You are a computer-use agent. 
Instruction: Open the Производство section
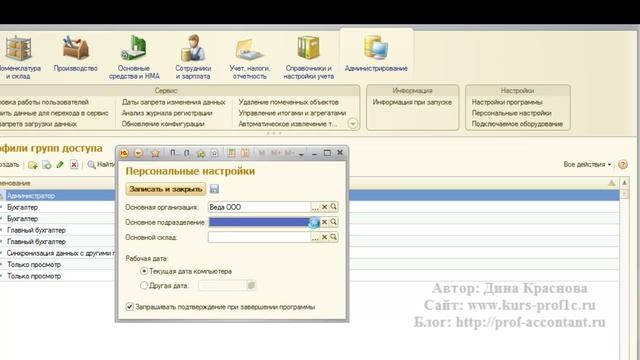[76, 54]
